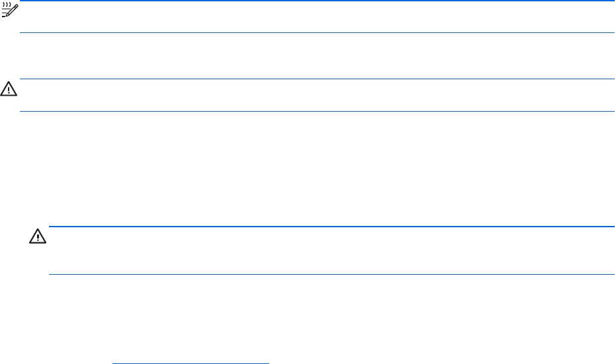Click the rule below the first caution
615x364 pixels.
pos(317,111)
